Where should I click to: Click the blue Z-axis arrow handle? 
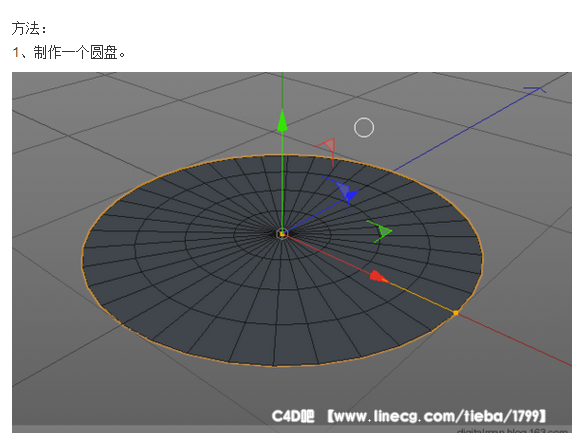click(x=351, y=195)
